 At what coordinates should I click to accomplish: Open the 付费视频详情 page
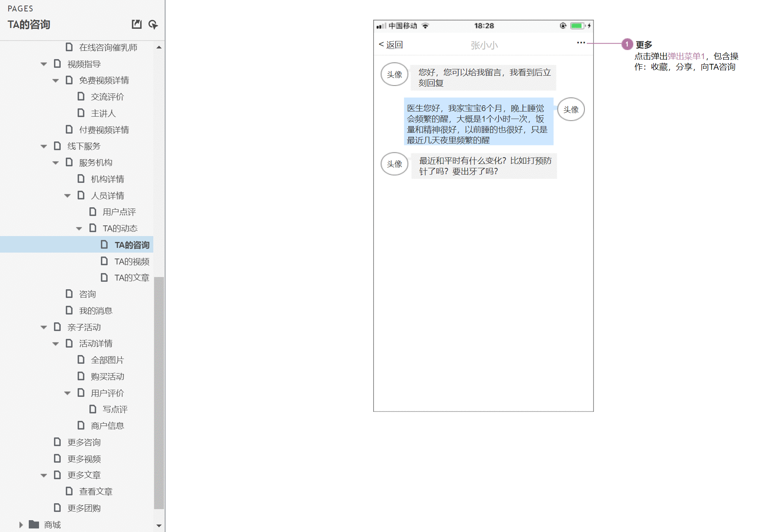pyautogui.click(x=104, y=130)
